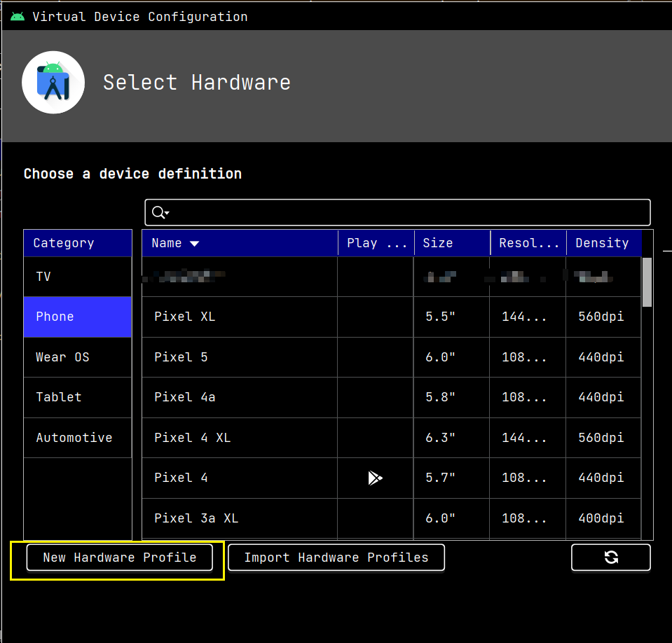Click the Android icon in title bar

click(x=18, y=17)
